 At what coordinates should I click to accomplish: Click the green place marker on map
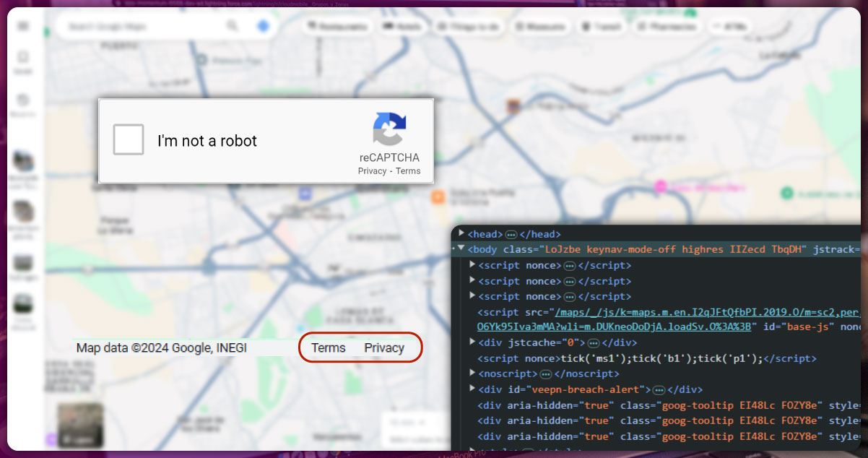click(x=788, y=192)
